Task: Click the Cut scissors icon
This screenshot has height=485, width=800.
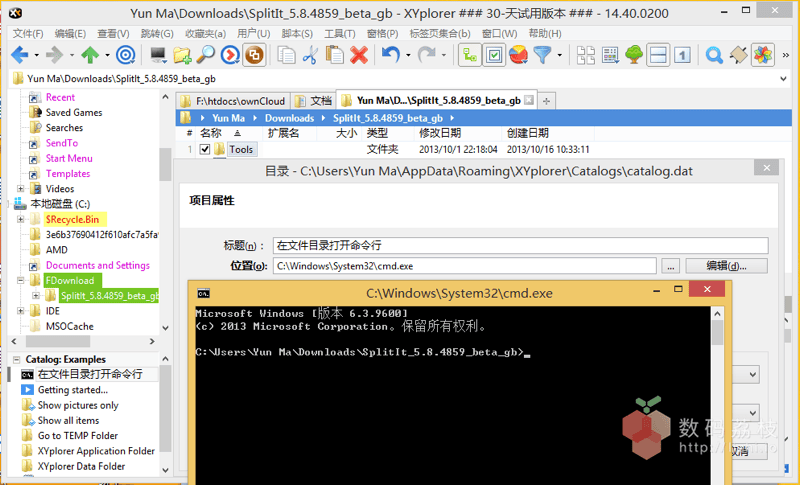Action: pyautogui.click(x=310, y=55)
